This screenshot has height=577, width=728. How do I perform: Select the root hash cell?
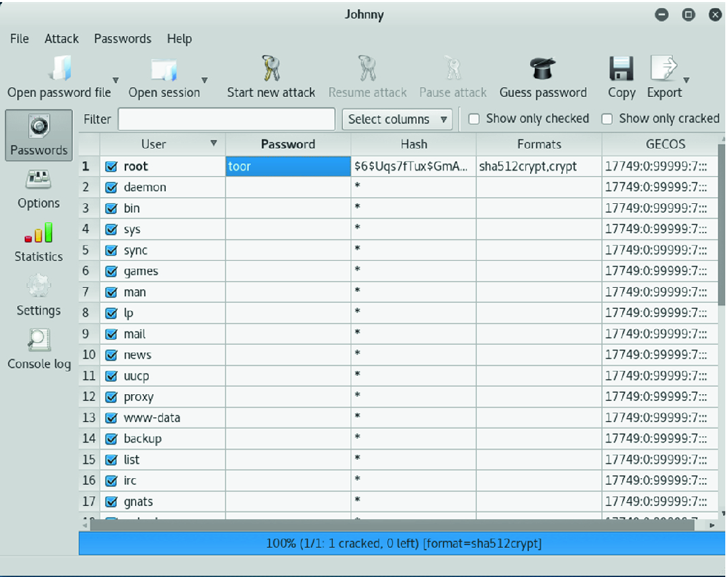(413, 166)
